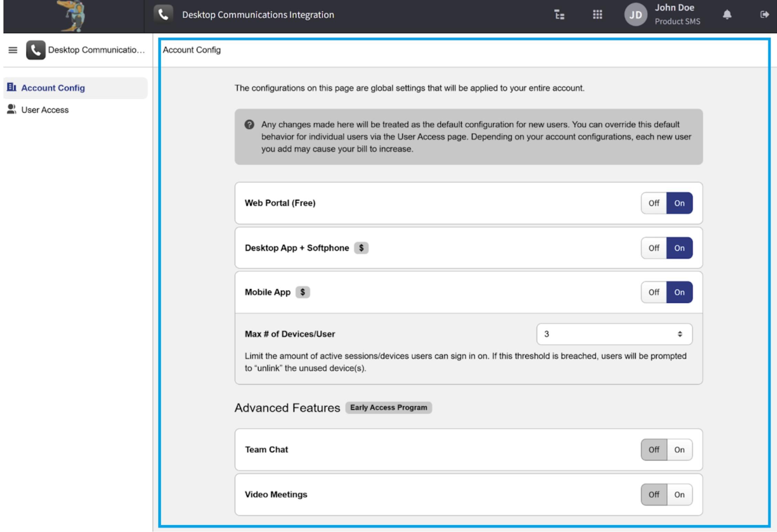The width and height of the screenshot is (777, 532).
Task: Open Max # of Devices/User dropdown
Action: click(x=614, y=334)
